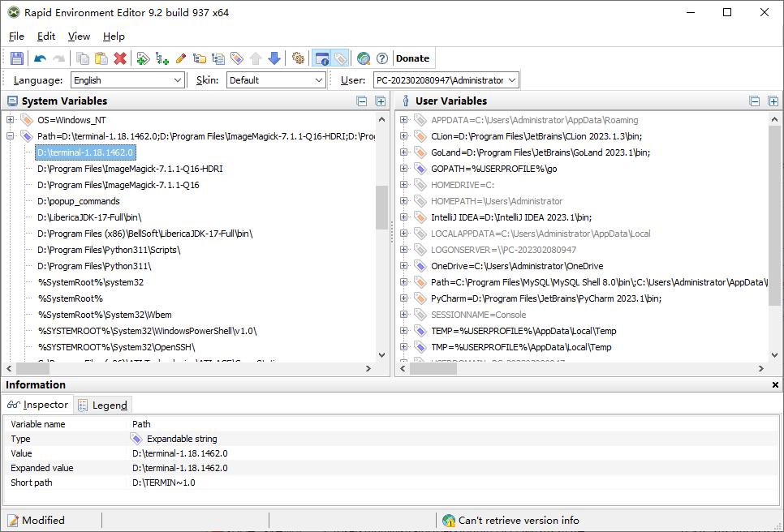Screen dimensions: 784x532
Task: Toggle the Information panel toolbar button
Action: 322,58
